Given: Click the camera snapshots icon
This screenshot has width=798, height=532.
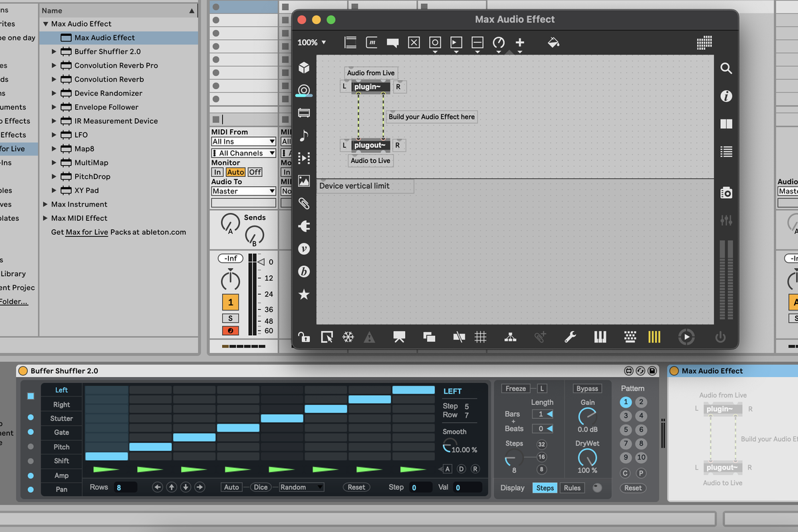Looking at the screenshot, I should pos(726,193).
